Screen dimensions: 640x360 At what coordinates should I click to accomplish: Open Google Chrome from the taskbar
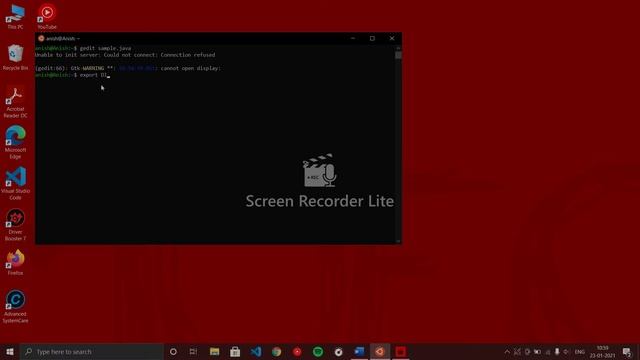(x=276, y=351)
